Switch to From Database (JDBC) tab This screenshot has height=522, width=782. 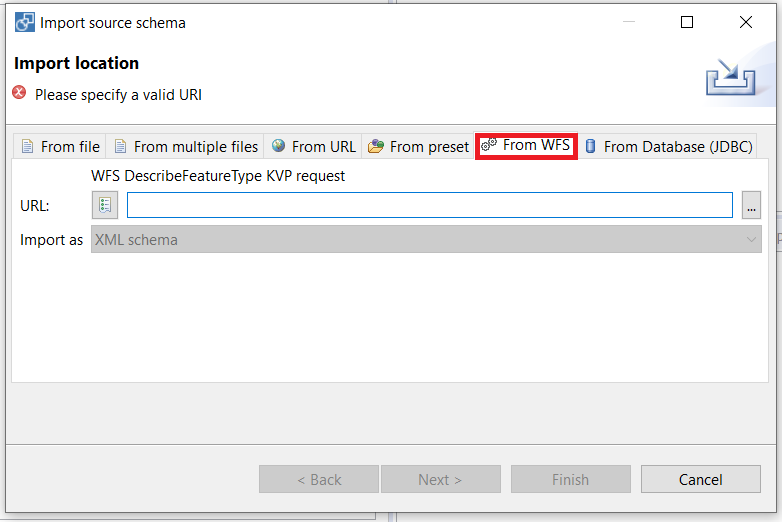(668, 147)
